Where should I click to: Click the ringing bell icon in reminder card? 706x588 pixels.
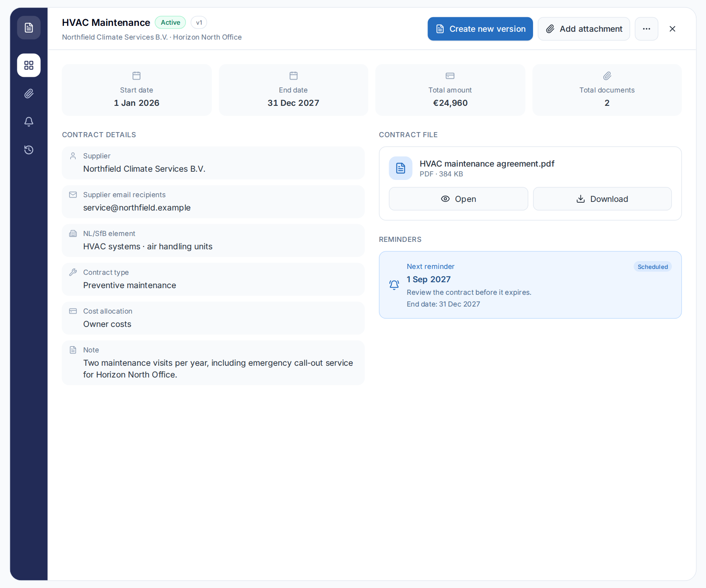[394, 285]
